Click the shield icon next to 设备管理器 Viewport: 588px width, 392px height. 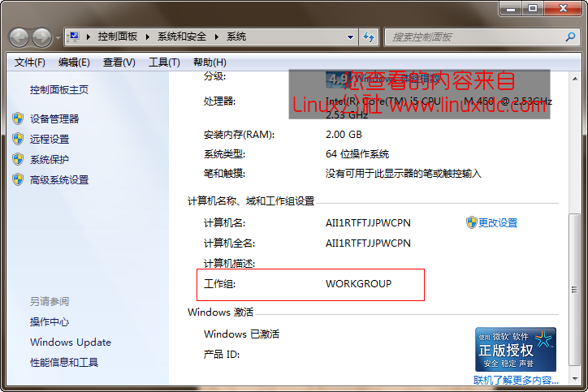click(x=18, y=118)
